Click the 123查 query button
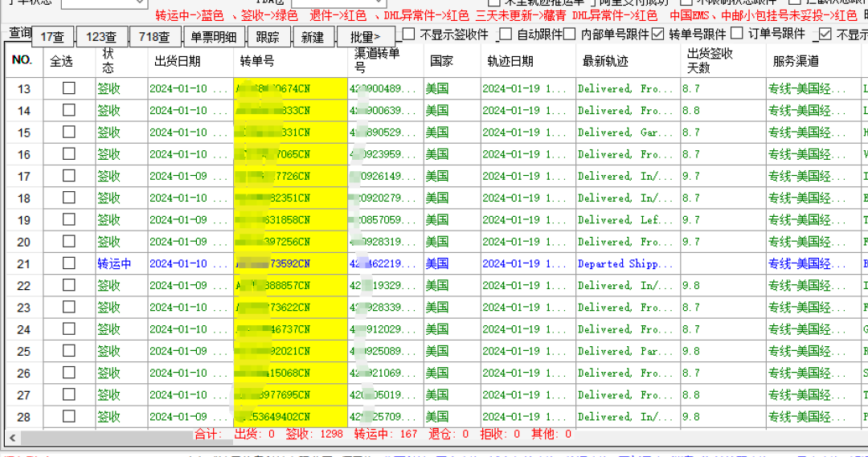The image size is (868, 457). point(100,37)
